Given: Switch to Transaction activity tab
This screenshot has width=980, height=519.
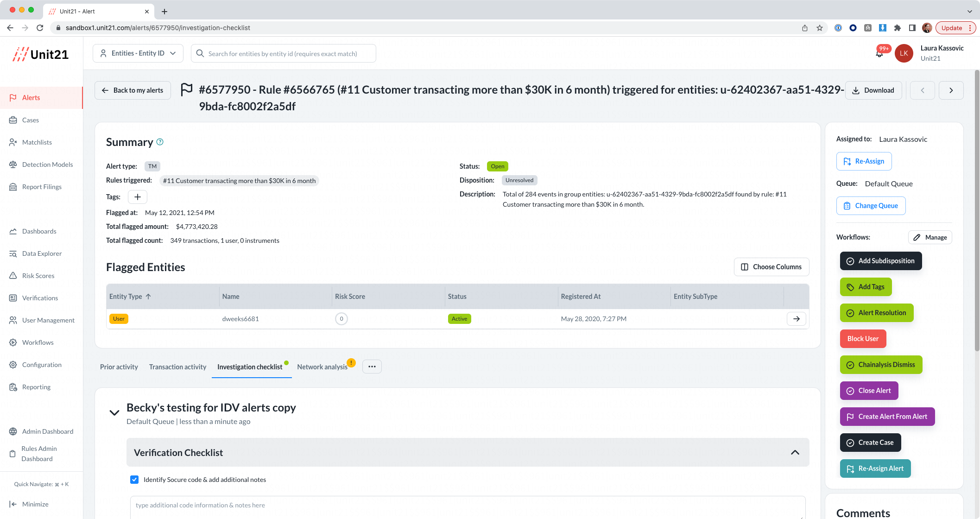Looking at the screenshot, I should 177,367.
